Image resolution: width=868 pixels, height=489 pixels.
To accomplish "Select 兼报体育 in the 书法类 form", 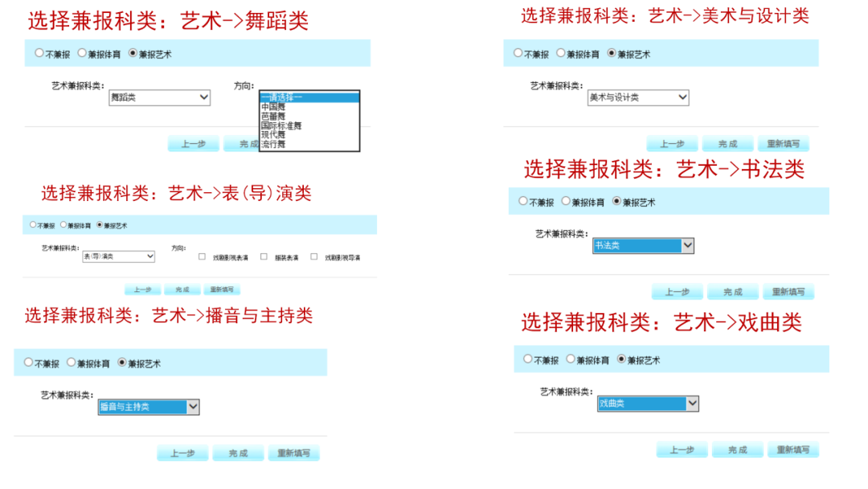I will click(566, 201).
